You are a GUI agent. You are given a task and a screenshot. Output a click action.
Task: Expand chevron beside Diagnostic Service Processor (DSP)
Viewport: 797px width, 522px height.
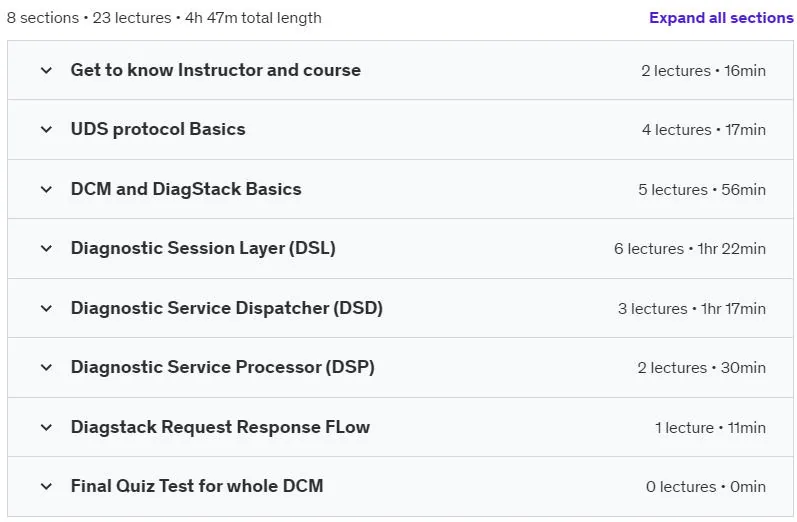coord(46,367)
